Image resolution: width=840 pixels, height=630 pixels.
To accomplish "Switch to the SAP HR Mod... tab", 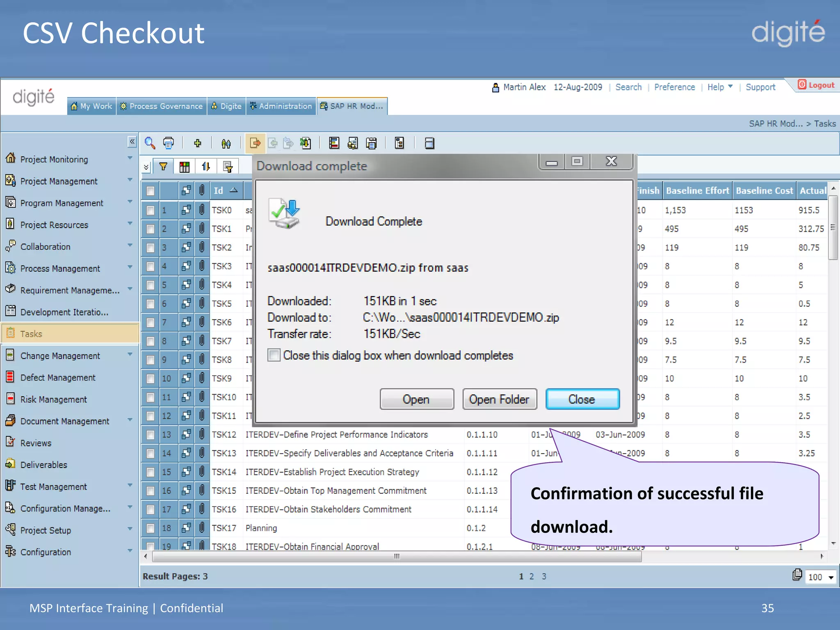I will coord(352,106).
